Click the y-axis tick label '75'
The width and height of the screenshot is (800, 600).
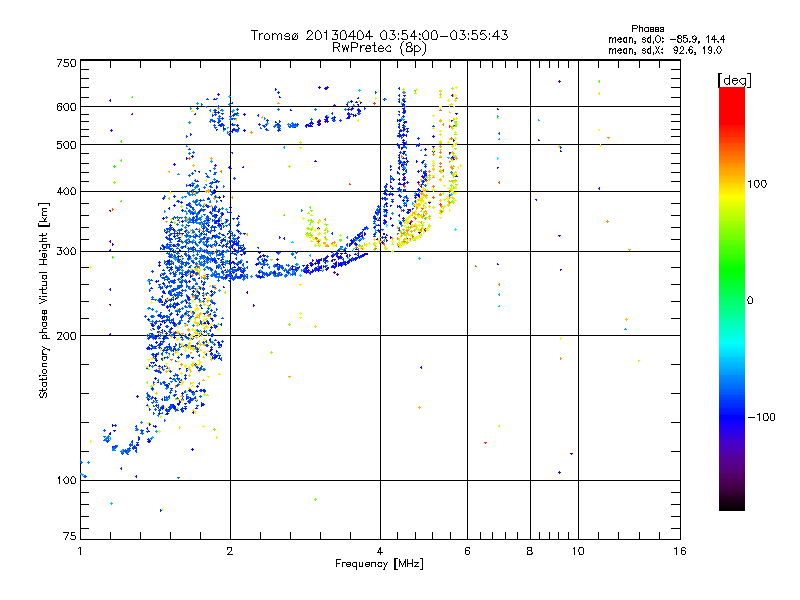[x=70, y=536]
